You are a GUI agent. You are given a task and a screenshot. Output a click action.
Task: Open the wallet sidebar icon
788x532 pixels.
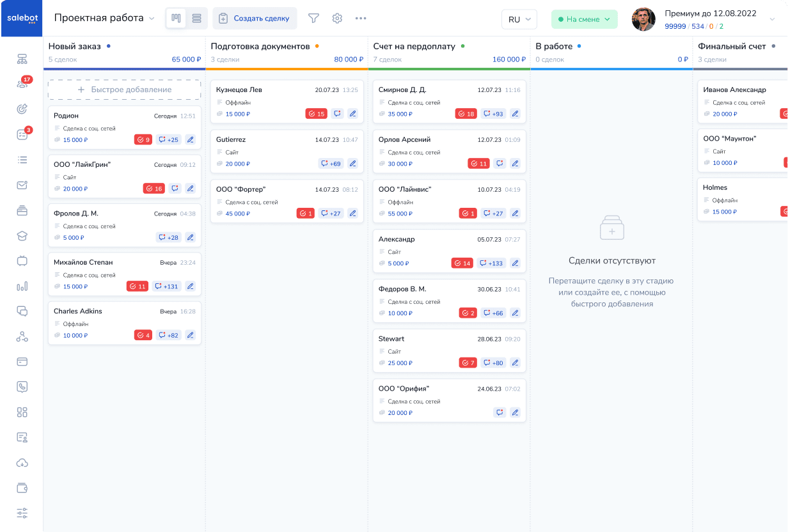coord(22,488)
